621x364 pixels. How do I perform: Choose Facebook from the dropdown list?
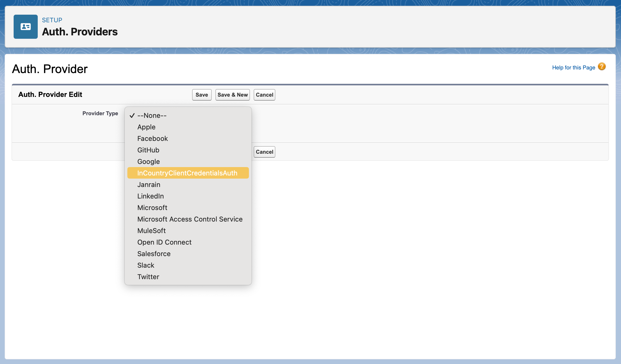[152, 139]
